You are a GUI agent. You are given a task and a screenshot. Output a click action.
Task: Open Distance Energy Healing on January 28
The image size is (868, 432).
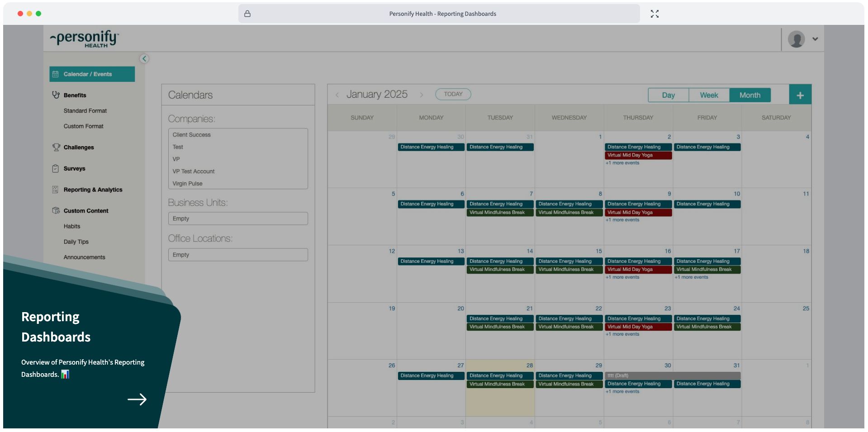pyautogui.click(x=500, y=375)
